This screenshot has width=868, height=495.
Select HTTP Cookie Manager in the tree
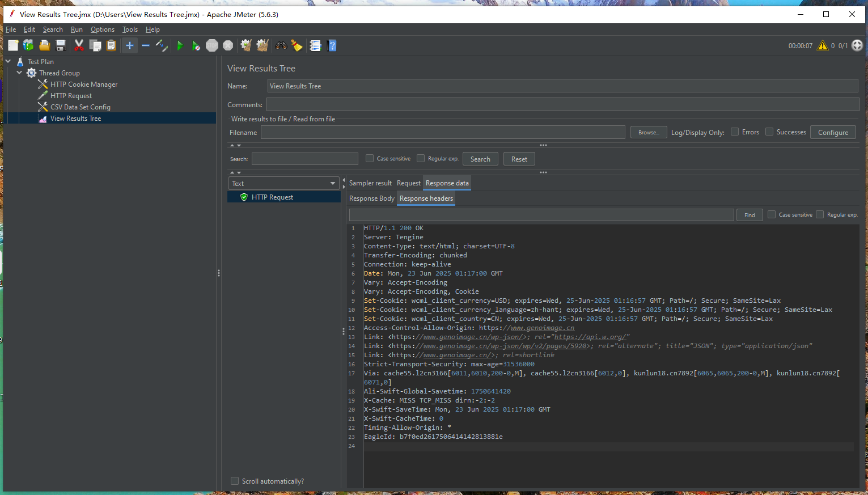coord(84,84)
